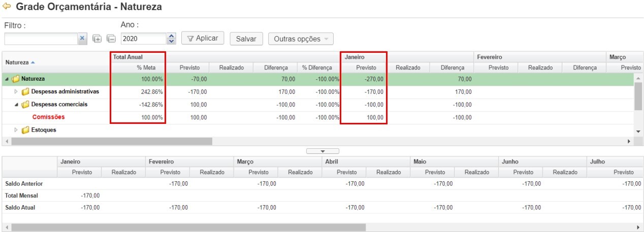Expand all rows with the plus icon
This screenshot has width=644, height=232.
click(x=97, y=39)
